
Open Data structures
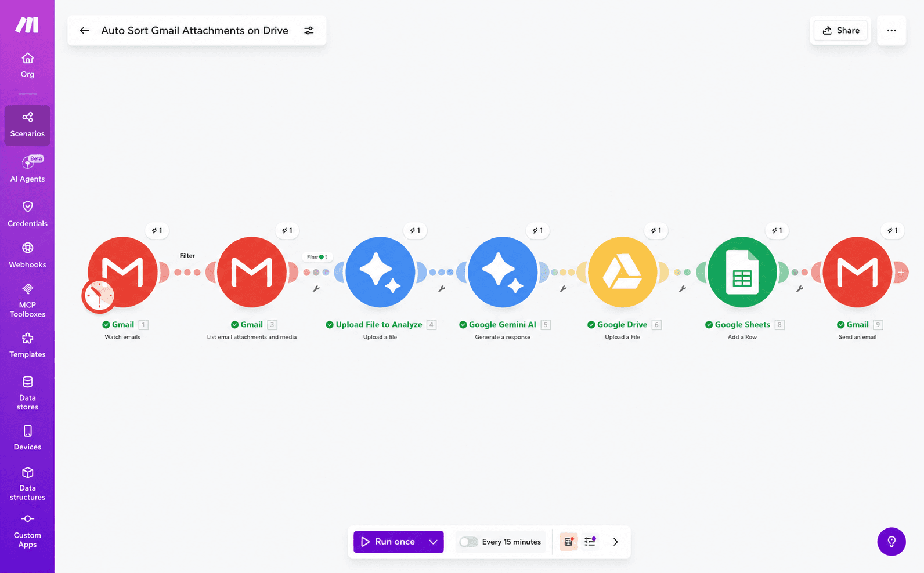coord(27,484)
